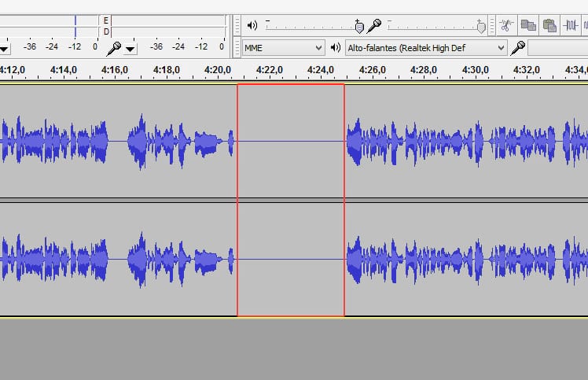588x380 pixels.
Task: Click the edit toolbar grabber before scissors
Action: (x=492, y=25)
